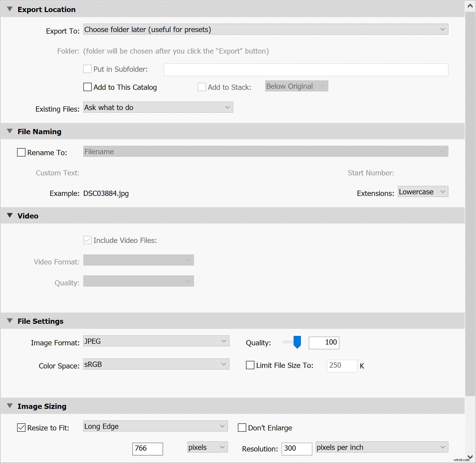Enable the Put in Subfolder checkbox
The image size is (476, 463).
(88, 69)
